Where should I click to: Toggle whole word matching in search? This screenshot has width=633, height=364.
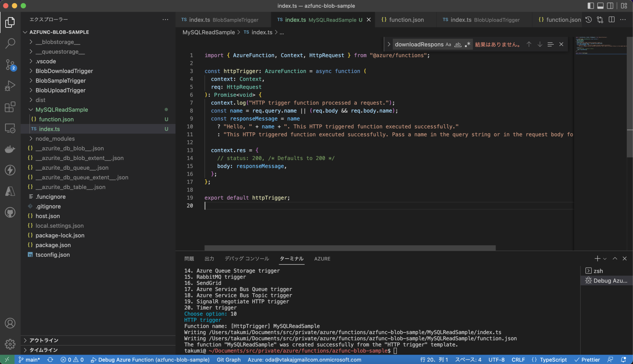458,44
